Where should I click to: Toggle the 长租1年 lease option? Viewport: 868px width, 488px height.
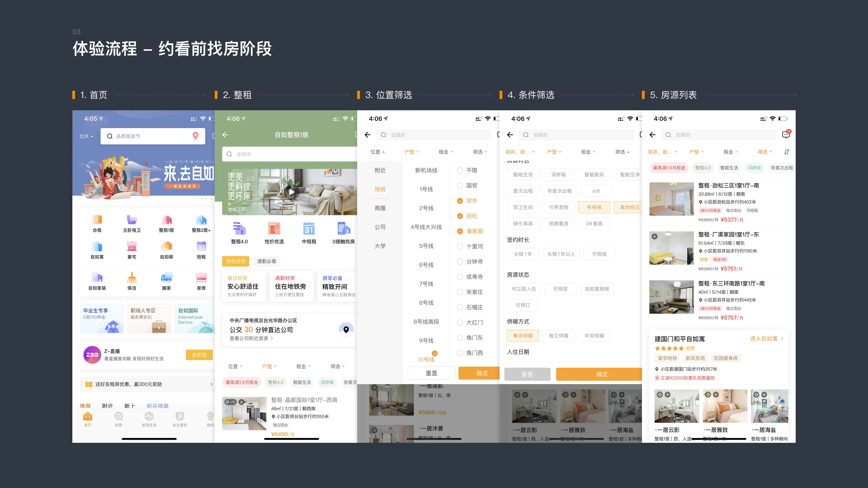coord(523,254)
